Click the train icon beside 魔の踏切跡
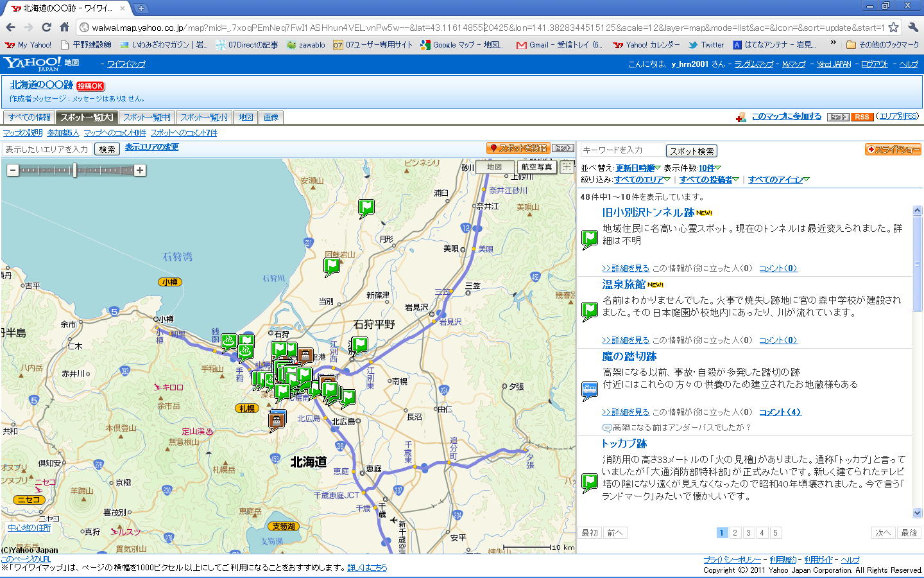Image resolution: width=924 pixels, height=578 pixels. coord(589,390)
